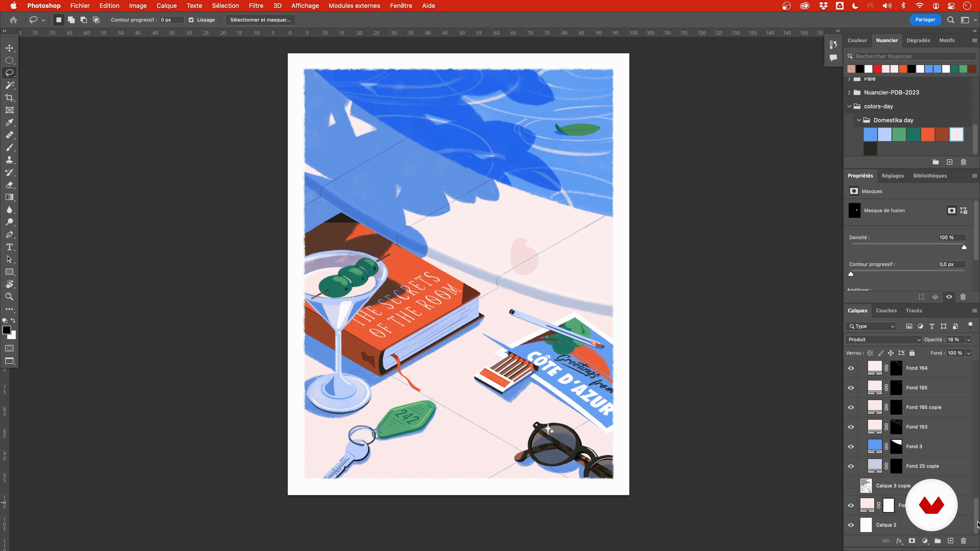Open the Sélection menu

[x=225, y=6]
